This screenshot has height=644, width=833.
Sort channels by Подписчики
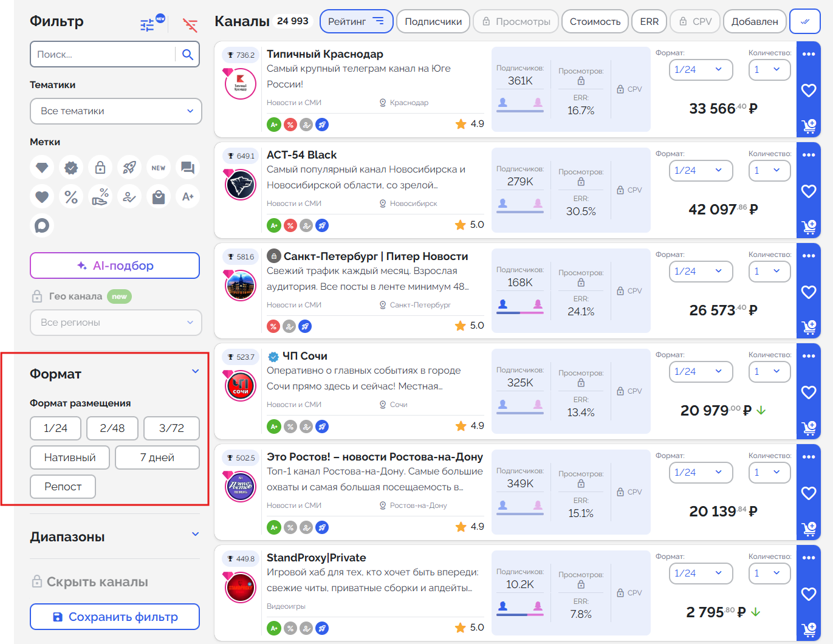point(433,21)
